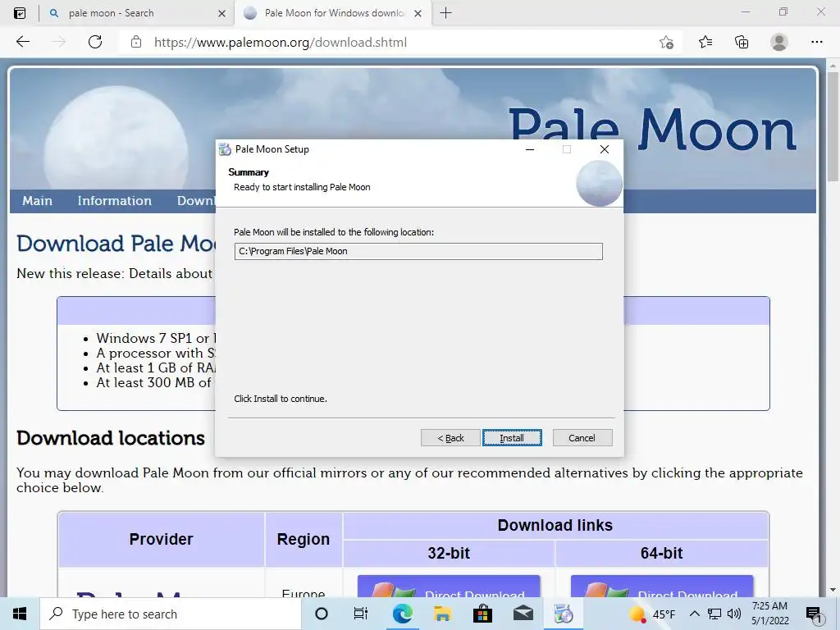Open File Explorer from taskbar
Viewport: 840px width, 630px height.
pyautogui.click(x=442, y=614)
